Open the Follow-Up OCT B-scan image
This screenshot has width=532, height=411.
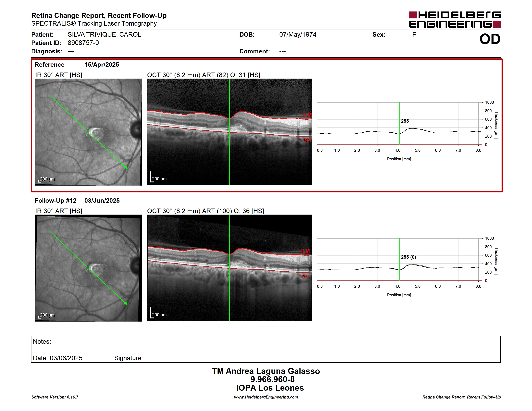tap(230, 268)
